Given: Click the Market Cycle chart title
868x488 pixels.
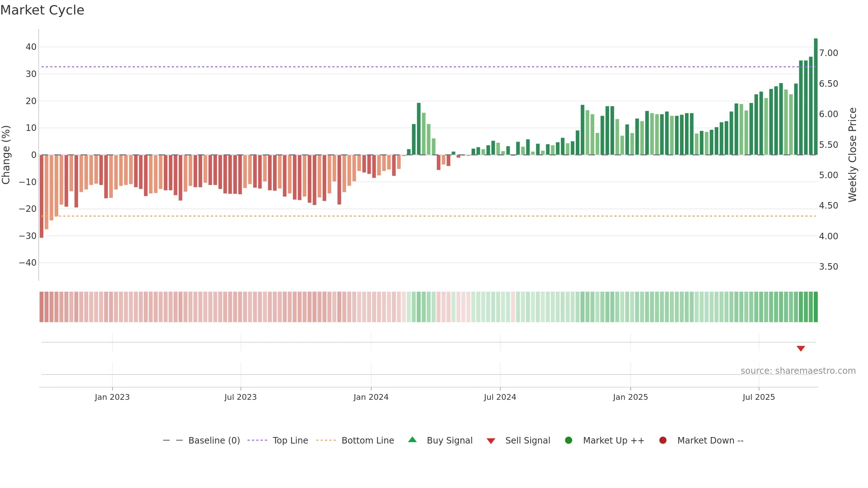Looking at the screenshot, I should tap(42, 10).
